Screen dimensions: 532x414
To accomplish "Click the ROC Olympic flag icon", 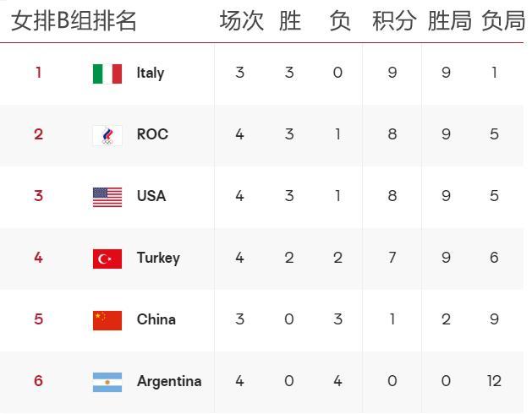I will [x=107, y=135].
